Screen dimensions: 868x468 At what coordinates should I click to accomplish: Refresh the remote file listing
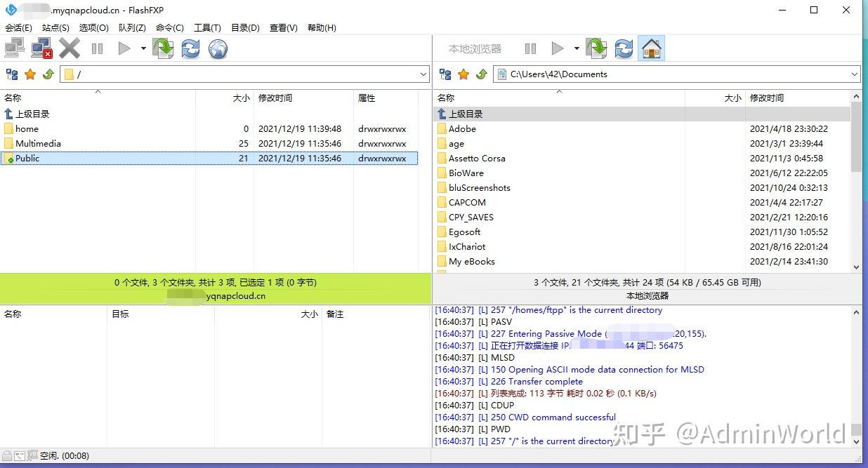pos(190,48)
